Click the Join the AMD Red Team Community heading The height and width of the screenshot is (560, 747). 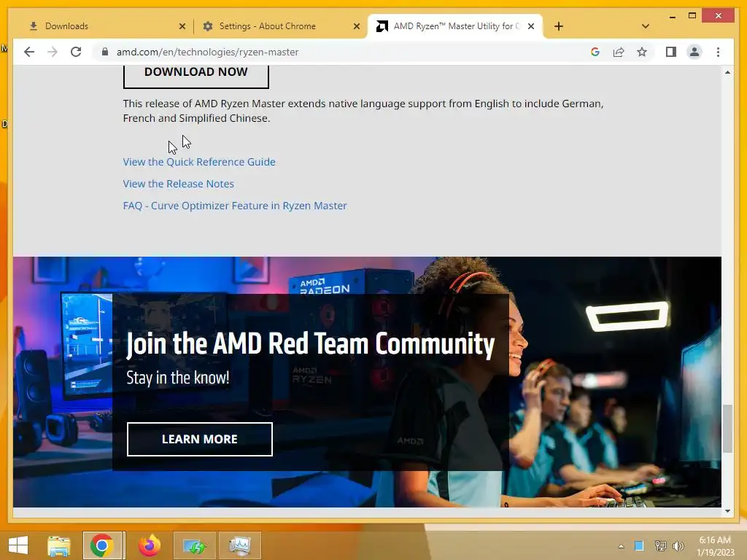[x=311, y=344]
